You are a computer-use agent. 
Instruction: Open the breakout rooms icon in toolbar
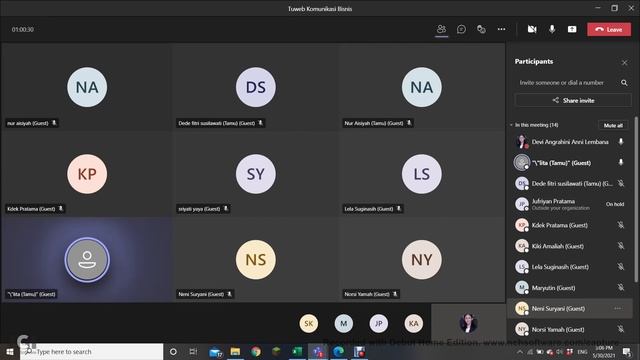click(481, 29)
